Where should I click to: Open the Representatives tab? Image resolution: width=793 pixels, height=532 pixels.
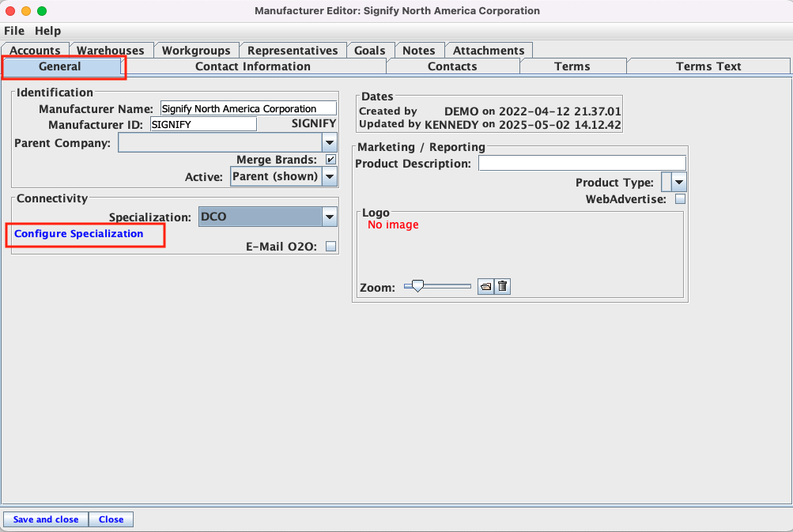tap(293, 50)
